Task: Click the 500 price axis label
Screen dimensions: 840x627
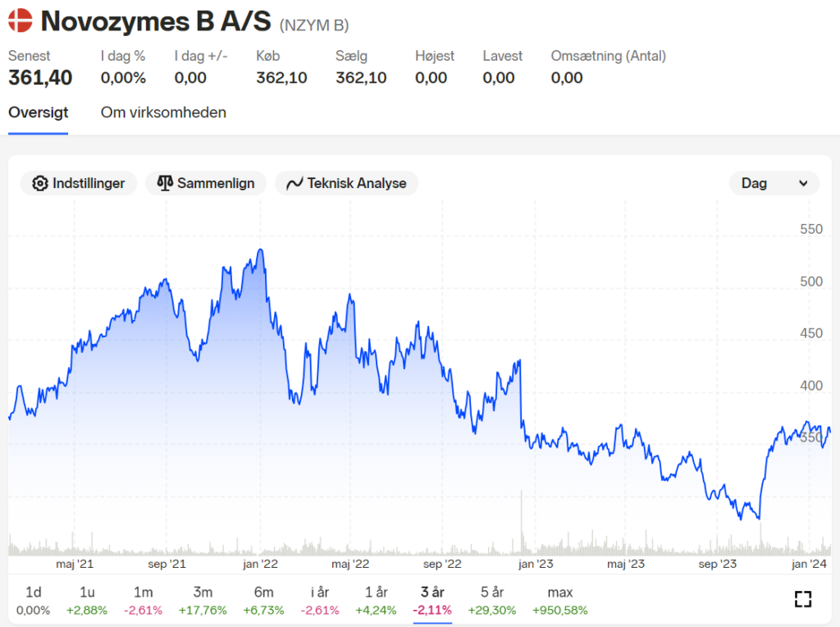Action: (811, 281)
